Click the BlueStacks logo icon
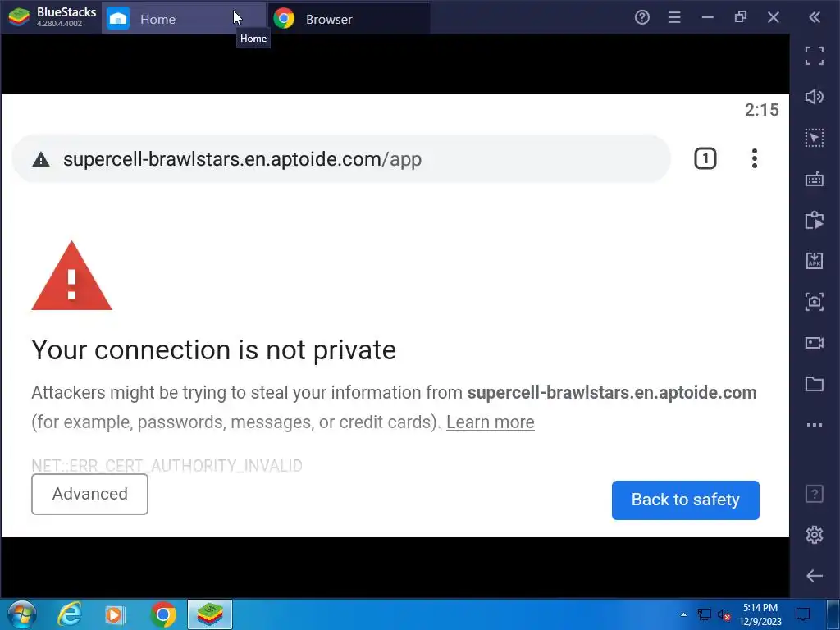This screenshot has height=630, width=840. 20,17
